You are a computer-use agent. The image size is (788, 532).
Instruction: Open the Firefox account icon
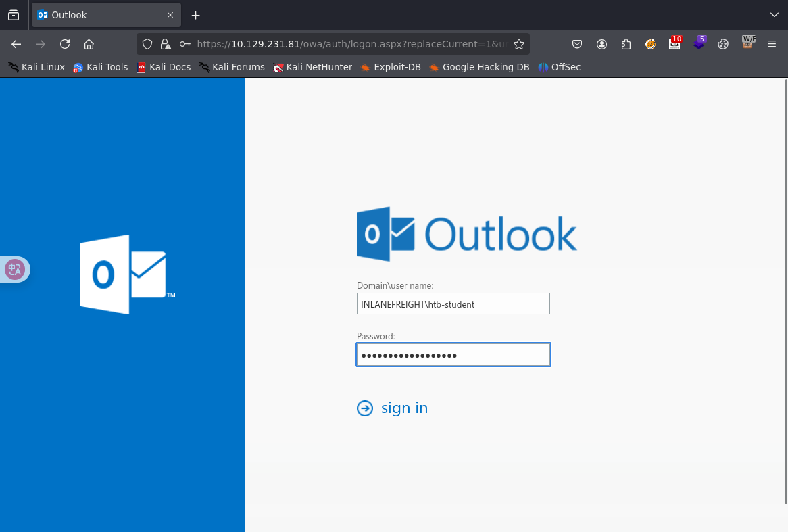(601, 44)
